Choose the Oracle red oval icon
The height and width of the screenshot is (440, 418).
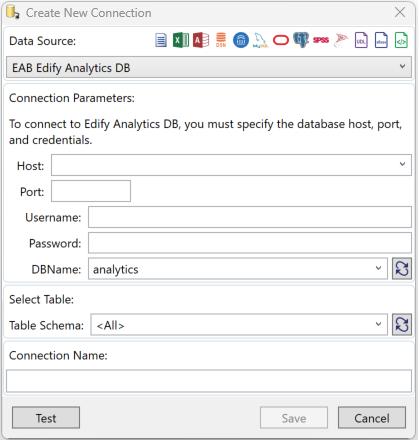tap(281, 41)
